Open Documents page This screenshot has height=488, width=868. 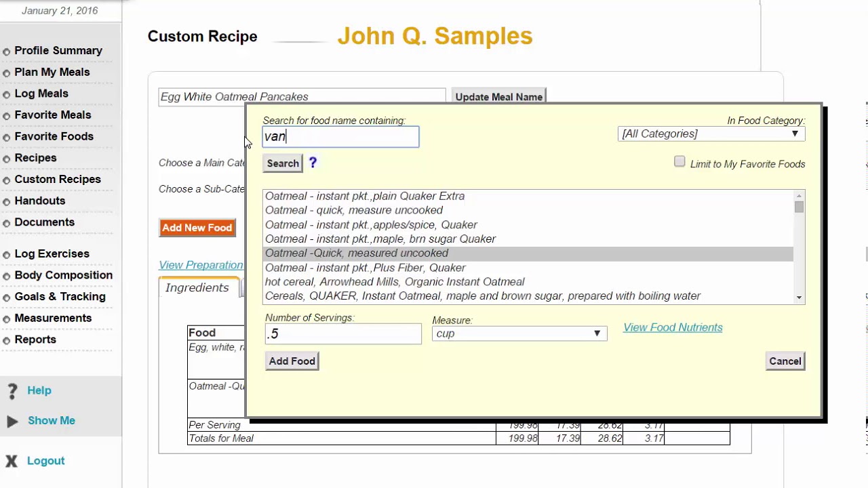coord(45,222)
